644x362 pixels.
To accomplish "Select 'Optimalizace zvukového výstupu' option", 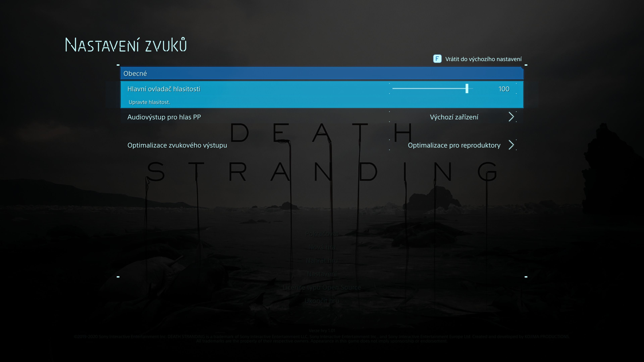I will [177, 145].
